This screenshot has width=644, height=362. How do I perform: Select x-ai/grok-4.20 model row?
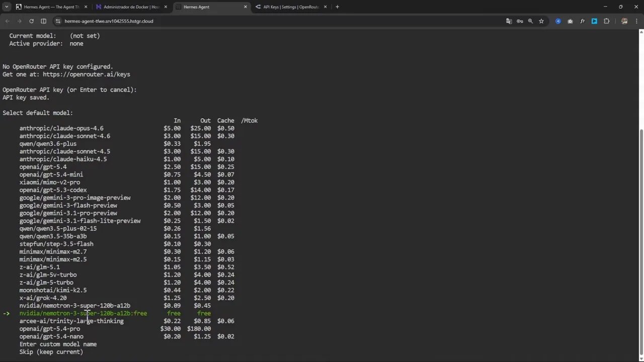click(x=127, y=298)
